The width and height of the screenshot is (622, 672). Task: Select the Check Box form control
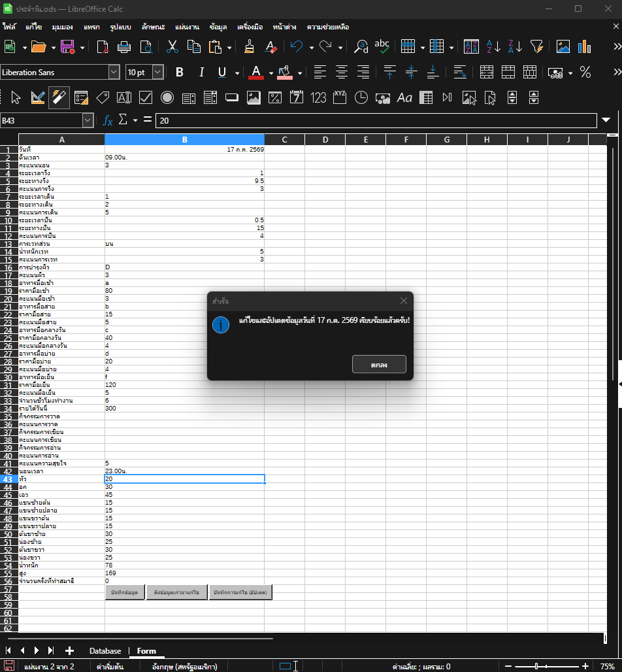pos(146,98)
